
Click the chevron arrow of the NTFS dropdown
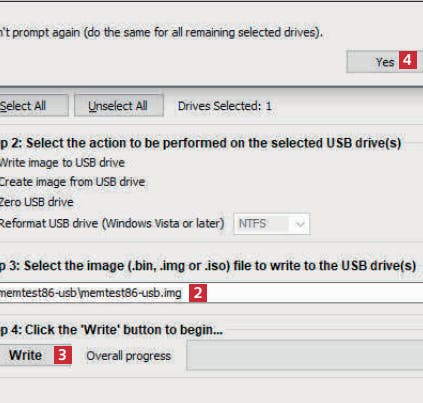[300, 224]
